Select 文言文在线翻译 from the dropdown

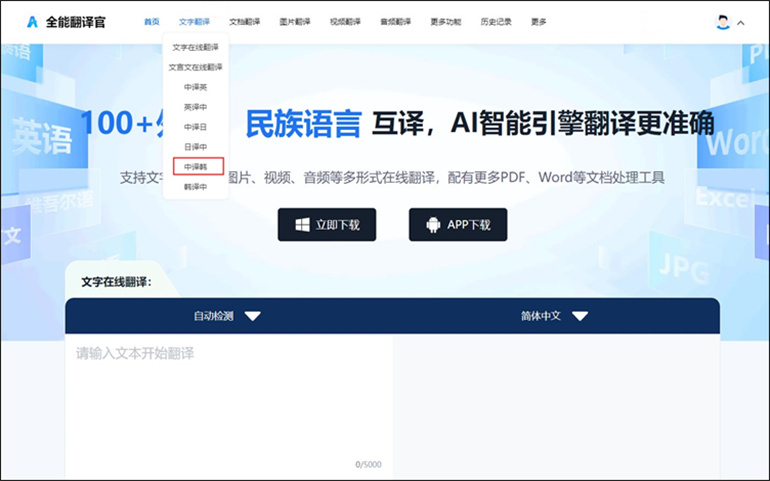point(195,67)
